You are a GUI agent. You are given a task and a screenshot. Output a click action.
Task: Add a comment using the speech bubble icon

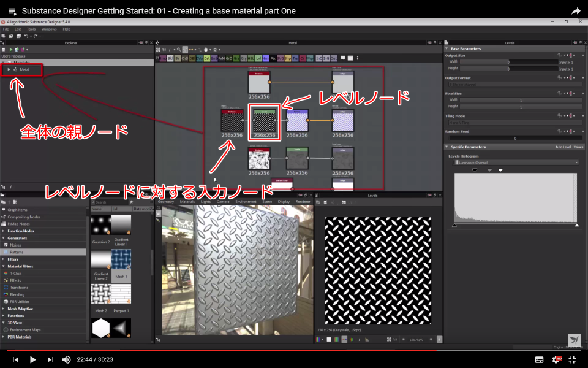[x=343, y=58]
